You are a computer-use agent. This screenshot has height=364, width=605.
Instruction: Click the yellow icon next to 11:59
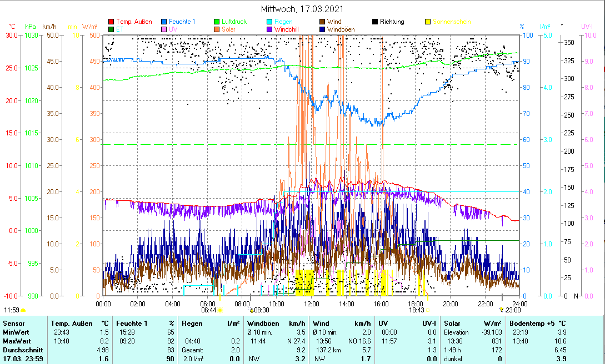(x=23, y=310)
